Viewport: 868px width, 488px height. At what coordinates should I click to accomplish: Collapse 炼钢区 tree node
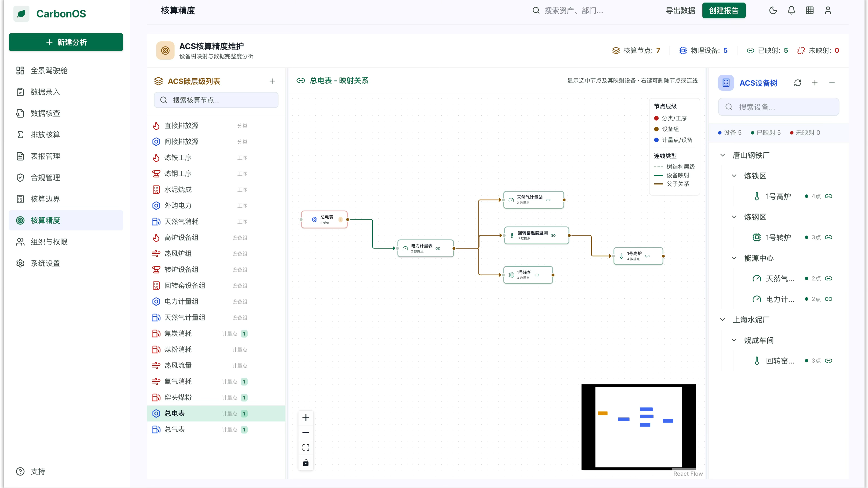[x=734, y=217]
